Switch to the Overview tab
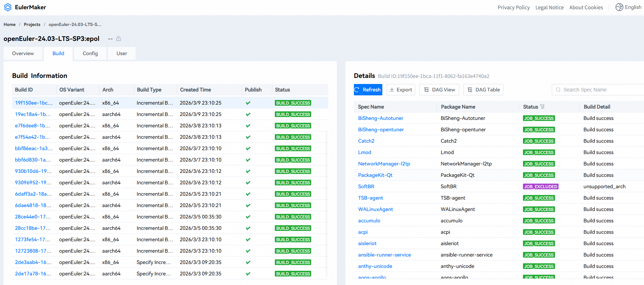Viewport: 644px width, 285px height. [x=23, y=53]
